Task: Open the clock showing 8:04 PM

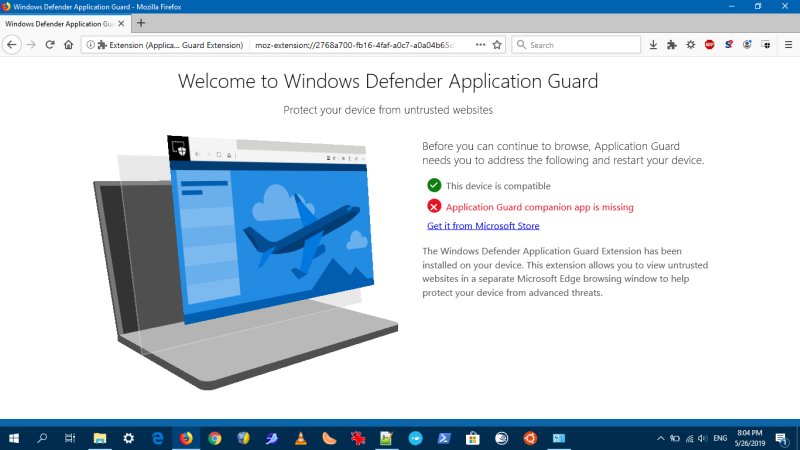Action: click(749, 438)
